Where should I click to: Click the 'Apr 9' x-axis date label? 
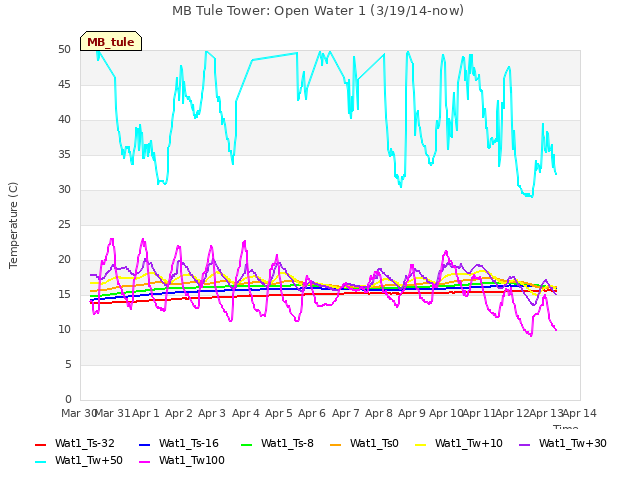[412, 413]
